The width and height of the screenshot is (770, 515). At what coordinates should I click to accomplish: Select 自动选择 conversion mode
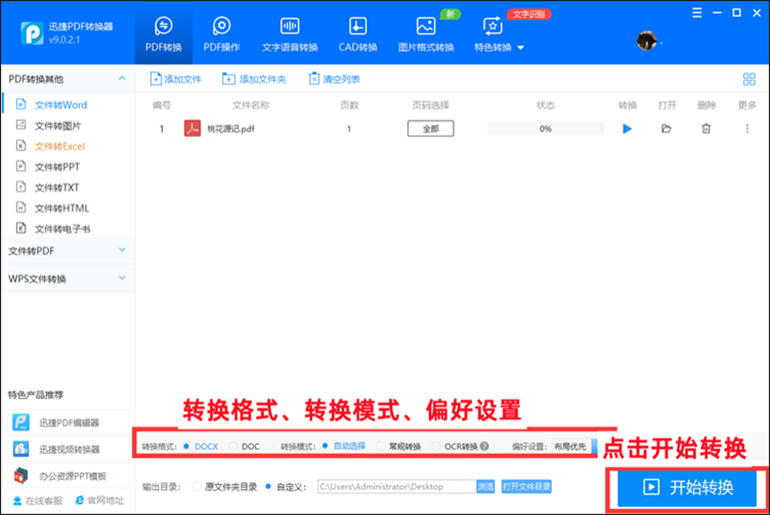point(325,446)
